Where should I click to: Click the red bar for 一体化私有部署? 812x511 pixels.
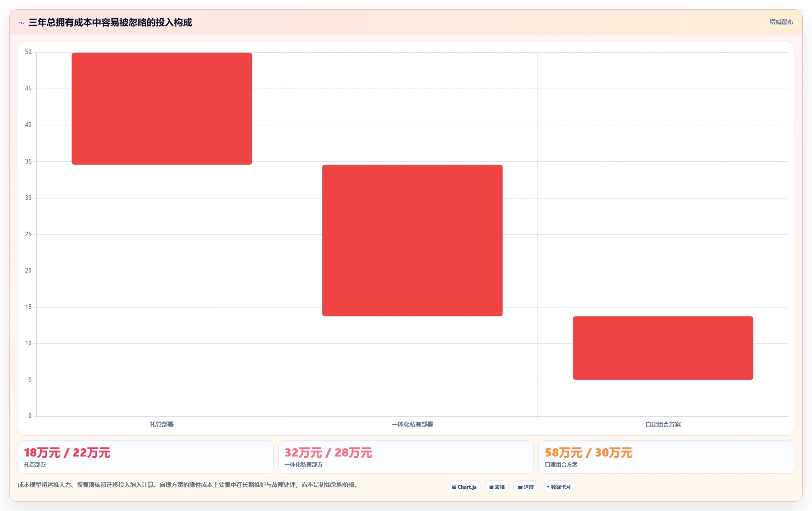[412, 240]
